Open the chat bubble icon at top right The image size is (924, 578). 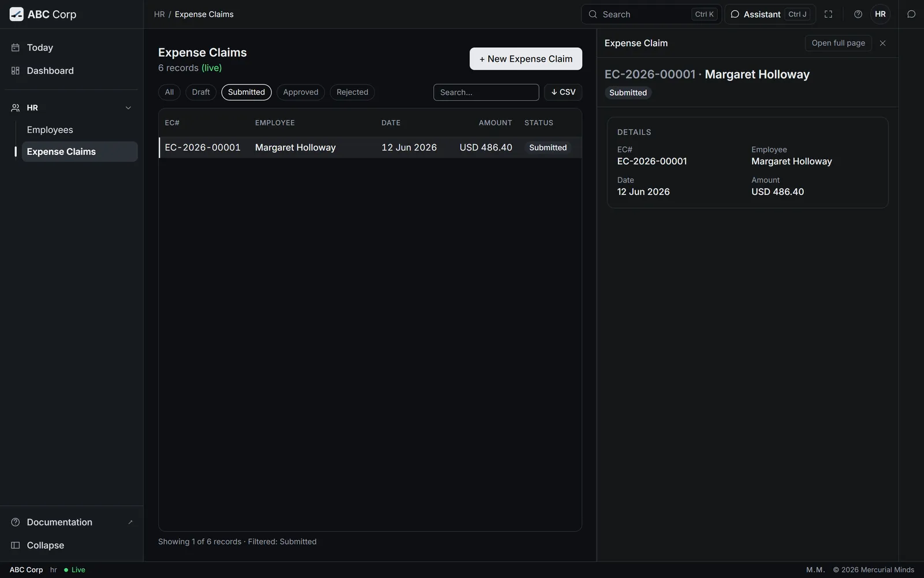(x=911, y=14)
